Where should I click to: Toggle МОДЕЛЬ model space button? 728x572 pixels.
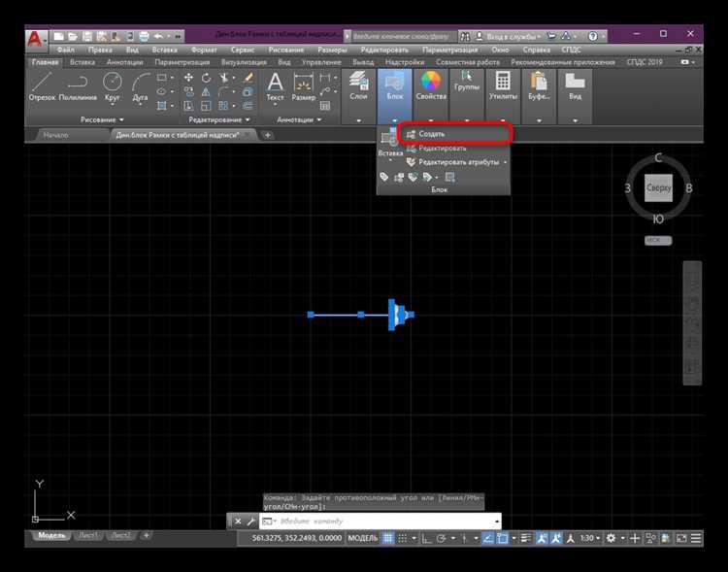pyautogui.click(x=363, y=538)
